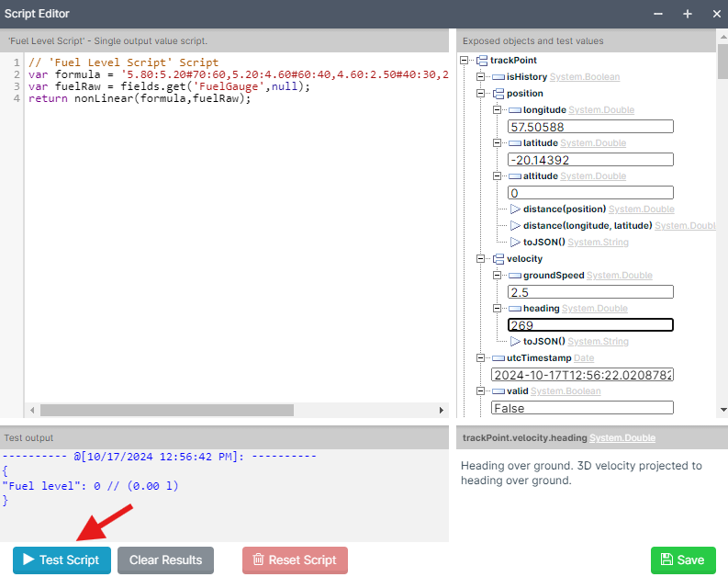Open System.Double link next to longitude

click(x=601, y=110)
